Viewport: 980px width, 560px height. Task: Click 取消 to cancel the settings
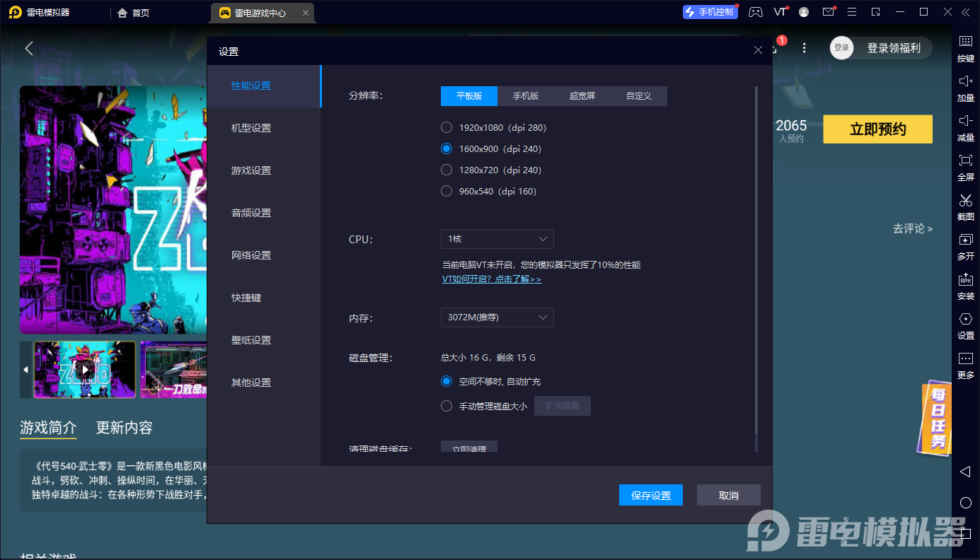pyautogui.click(x=729, y=496)
